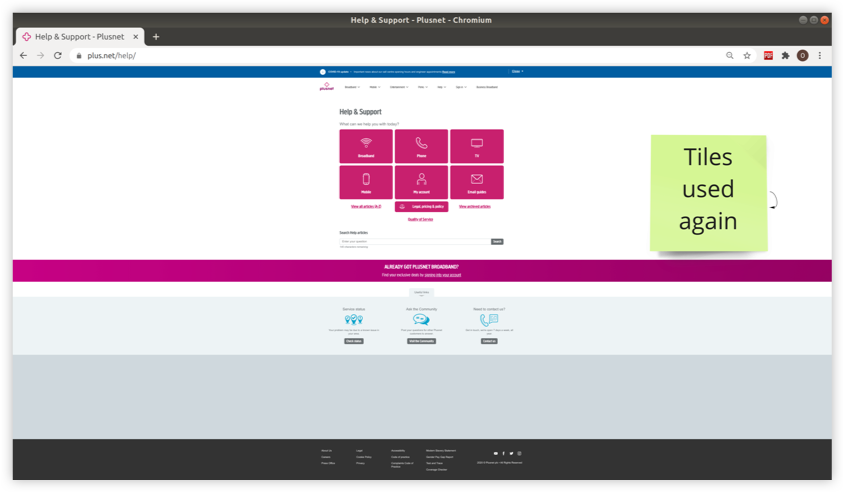Click the Legal, pricing & policy button
This screenshot has height=492, width=843.
tap(421, 206)
